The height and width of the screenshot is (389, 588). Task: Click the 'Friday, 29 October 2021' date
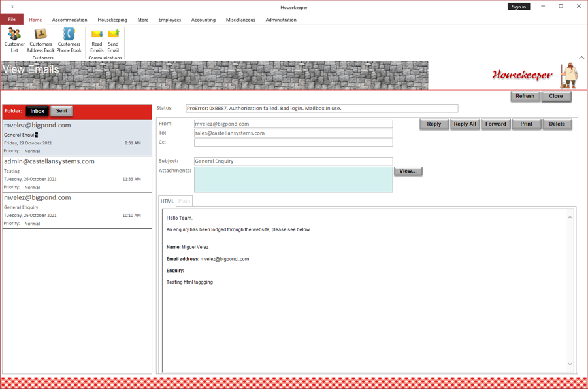27,143
